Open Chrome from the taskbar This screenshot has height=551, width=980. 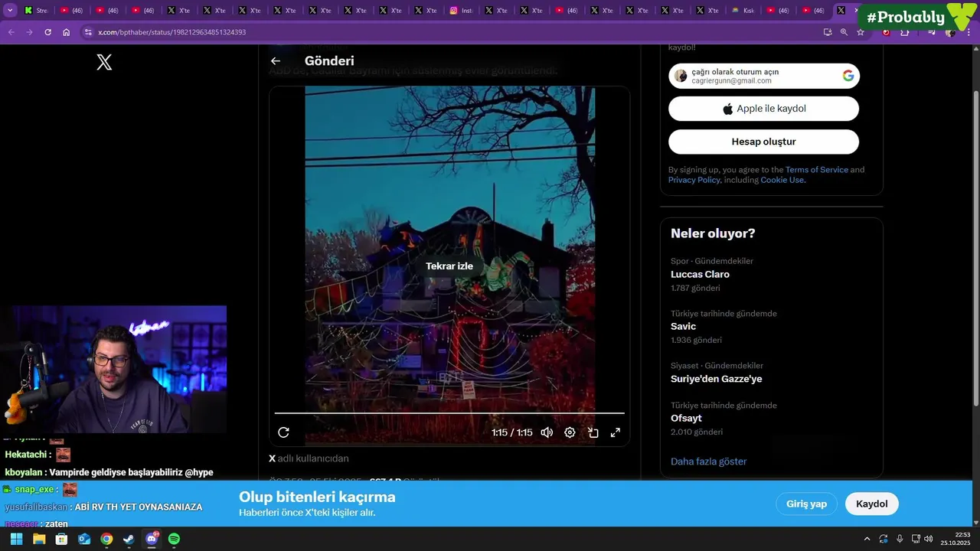point(106,539)
